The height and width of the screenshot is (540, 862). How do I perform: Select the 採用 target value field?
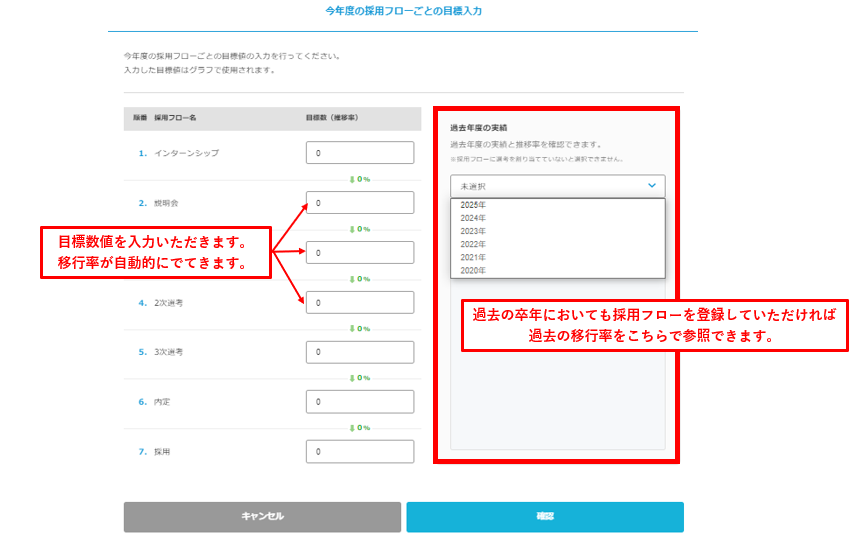pos(359,452)
